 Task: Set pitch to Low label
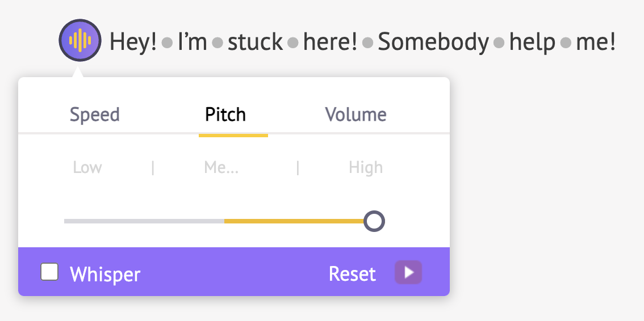click(87, 168)
